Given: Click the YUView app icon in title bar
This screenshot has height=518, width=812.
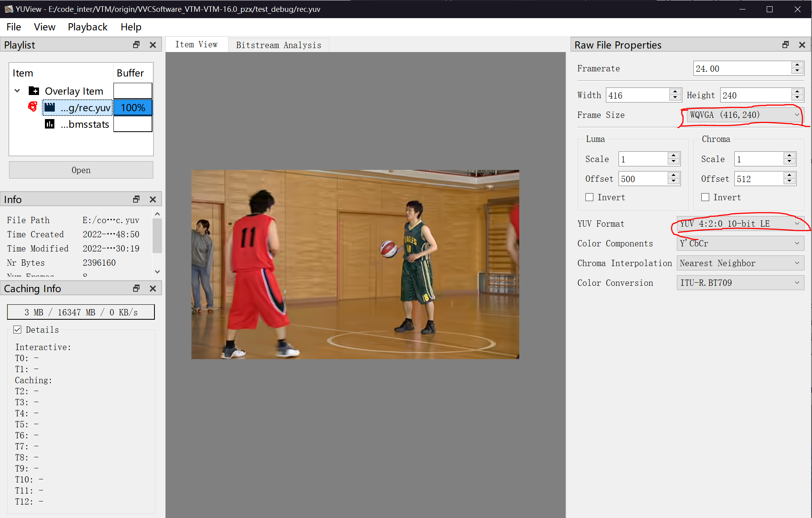Looking at the screenshot, I should [x=9, y=9].
